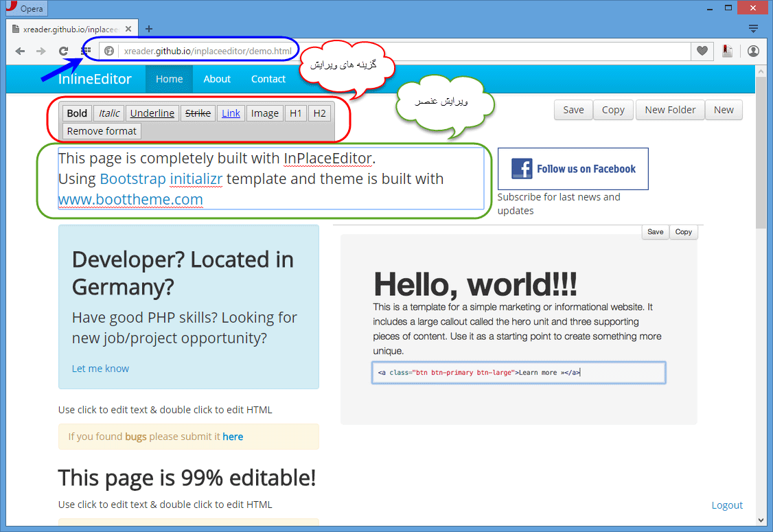The image size is (773, 532).
Task: Go back with the browser back arrow
Action: tap(20, 51)
